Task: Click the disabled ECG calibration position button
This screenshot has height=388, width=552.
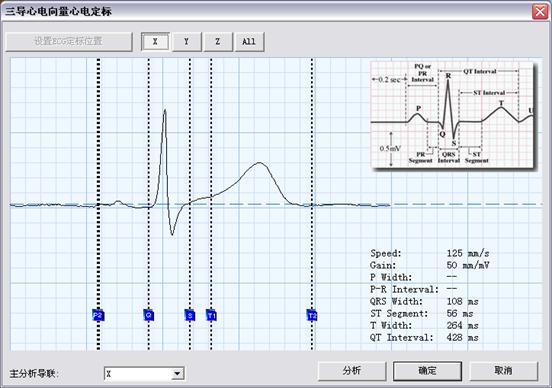Action: coord(69,42)
